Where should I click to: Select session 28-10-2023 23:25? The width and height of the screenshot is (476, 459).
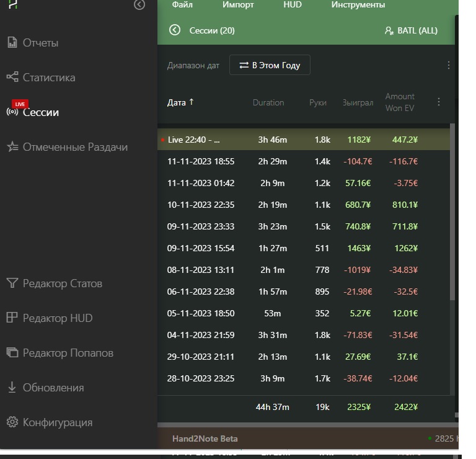pyautogui.click(x=304, y=378)
